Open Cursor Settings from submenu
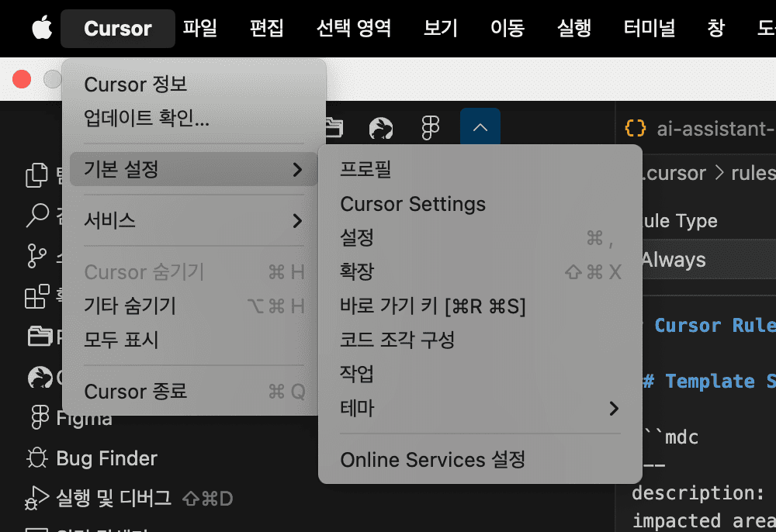Viewport: 776px width, 532px height. tap(480, 204)
